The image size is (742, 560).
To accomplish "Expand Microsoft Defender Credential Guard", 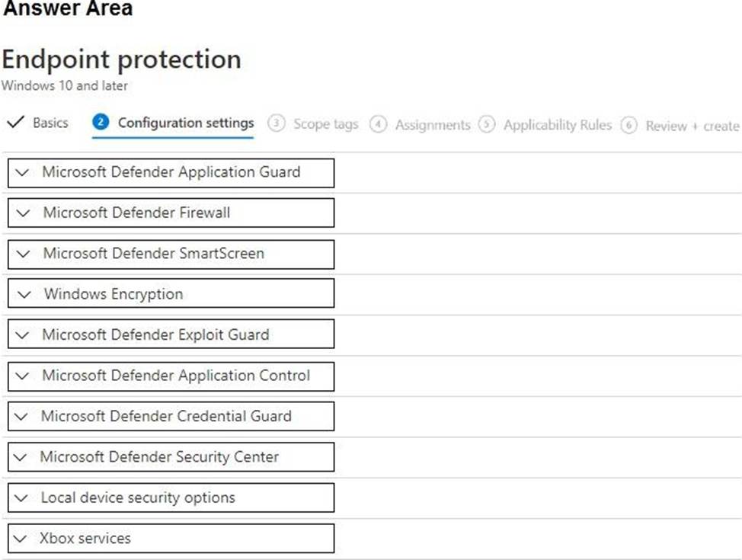I will click(x=171, y=416).
